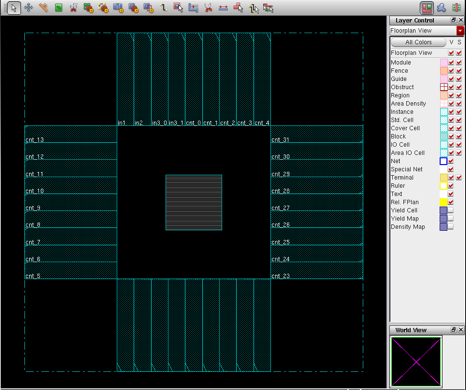Enable Yield Cell visibility checkbox
Viewport: 467px width, 391px height.
(x=451, y=210)
